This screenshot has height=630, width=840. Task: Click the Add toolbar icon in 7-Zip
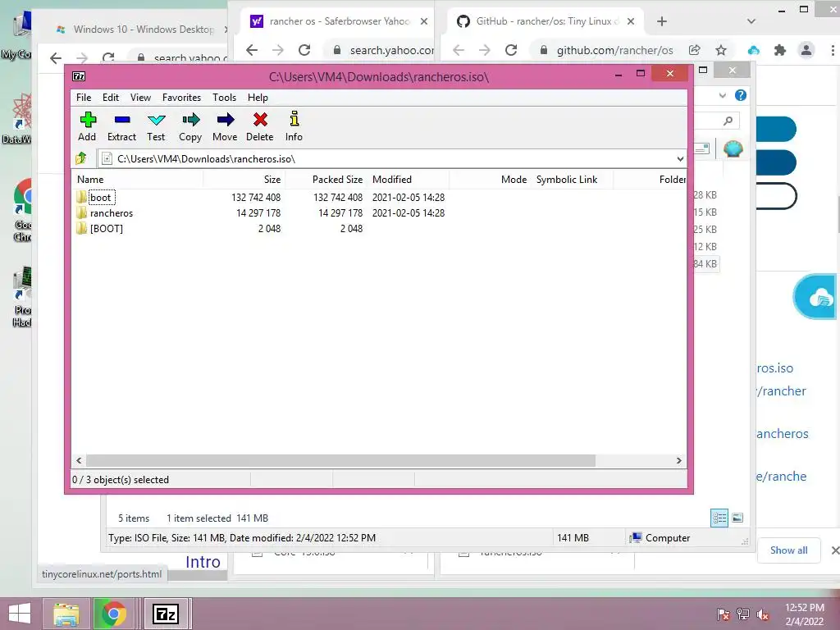[x=87, y=120]
